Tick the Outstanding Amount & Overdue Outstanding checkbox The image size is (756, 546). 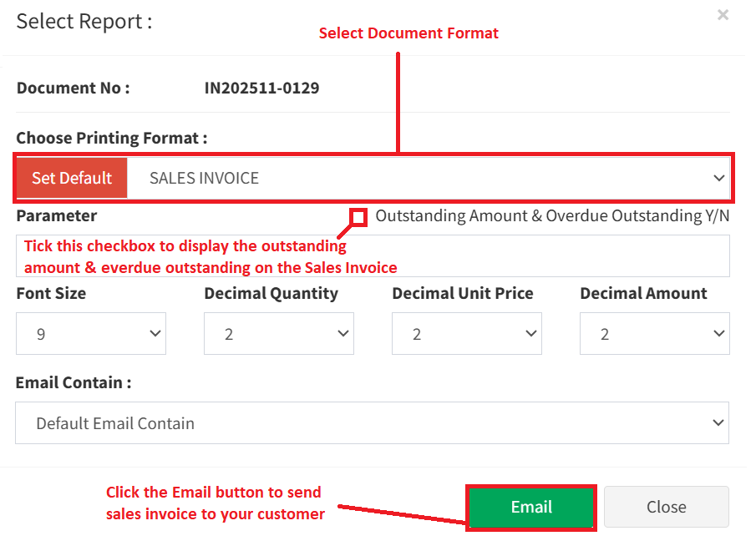coord(358,217)
